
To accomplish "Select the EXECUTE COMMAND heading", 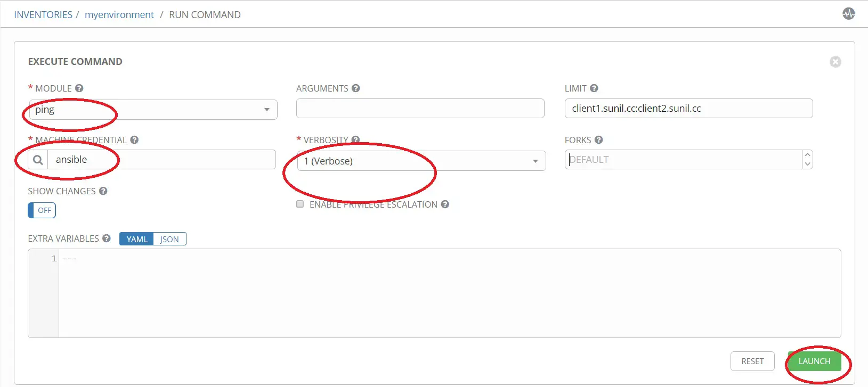I will tap(75, 62).
